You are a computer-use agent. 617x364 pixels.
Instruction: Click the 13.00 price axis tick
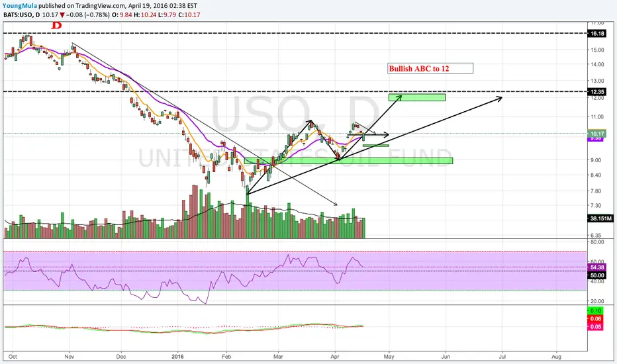(x=597, y=81)
